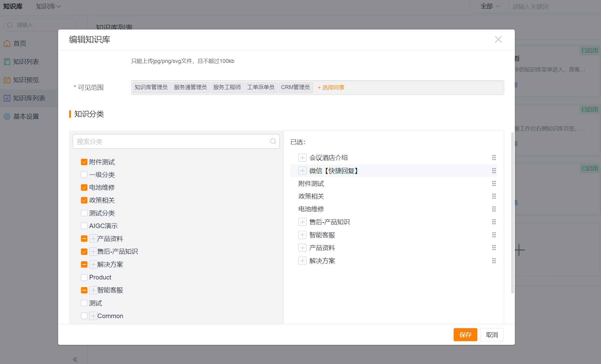
Task: Click the search icon in category search box
Action: pyautogui.click(x=273, y=141)
